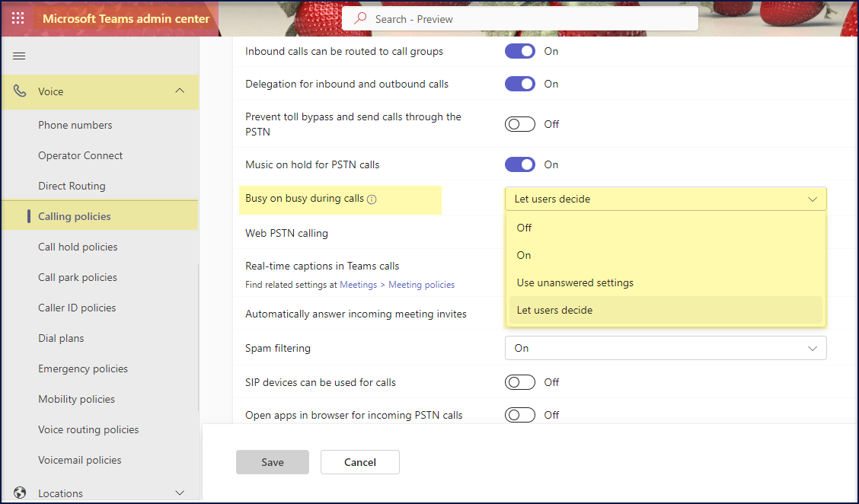
Task: Open the app launcher waffle icon
Action: click(18, 18)
